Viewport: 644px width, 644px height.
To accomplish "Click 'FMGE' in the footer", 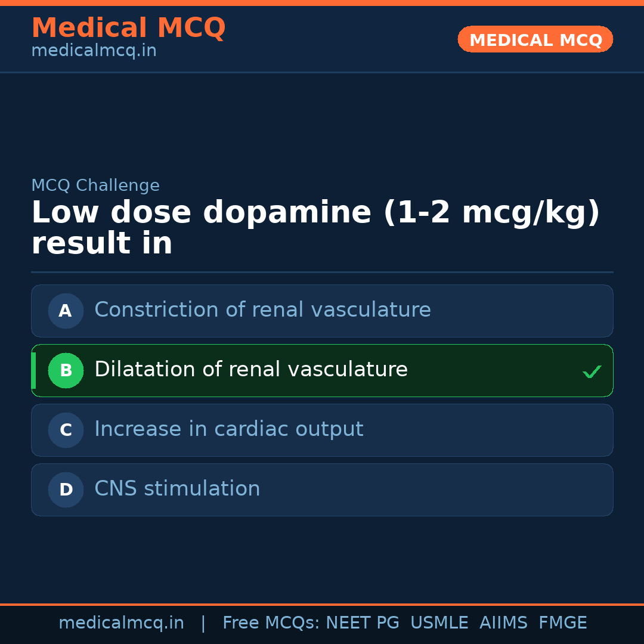I will (562, 623).
